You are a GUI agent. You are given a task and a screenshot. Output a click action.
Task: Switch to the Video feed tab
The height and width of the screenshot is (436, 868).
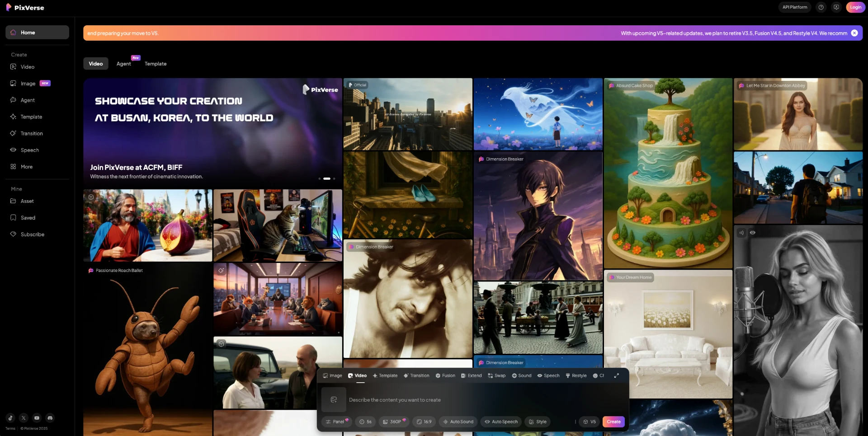click(96, 64)
